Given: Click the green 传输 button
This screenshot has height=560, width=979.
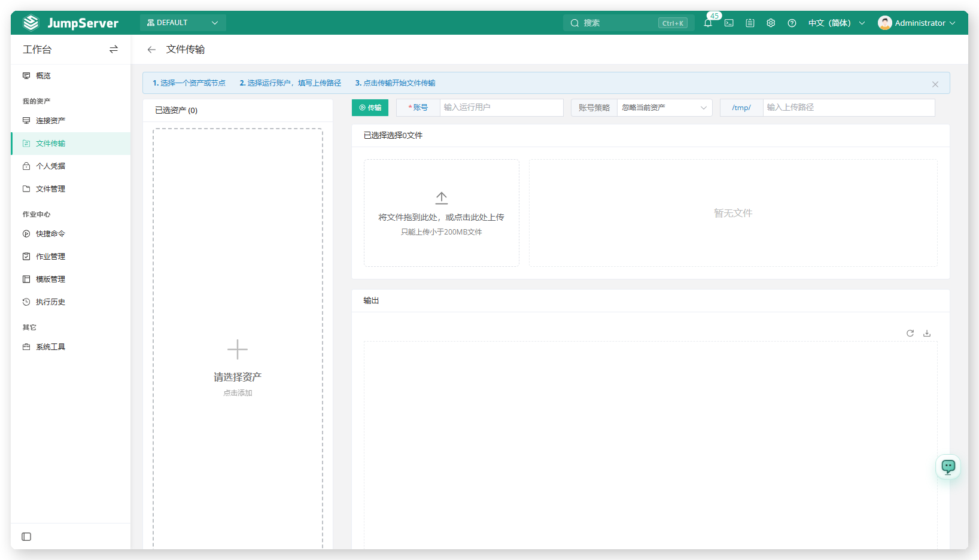Looking at the screenshot, I should (x=370, y=108).
